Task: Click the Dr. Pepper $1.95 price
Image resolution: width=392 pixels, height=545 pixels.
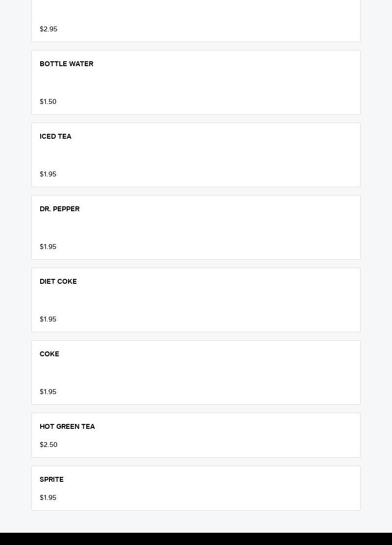Action: click(x=48, y=247)
